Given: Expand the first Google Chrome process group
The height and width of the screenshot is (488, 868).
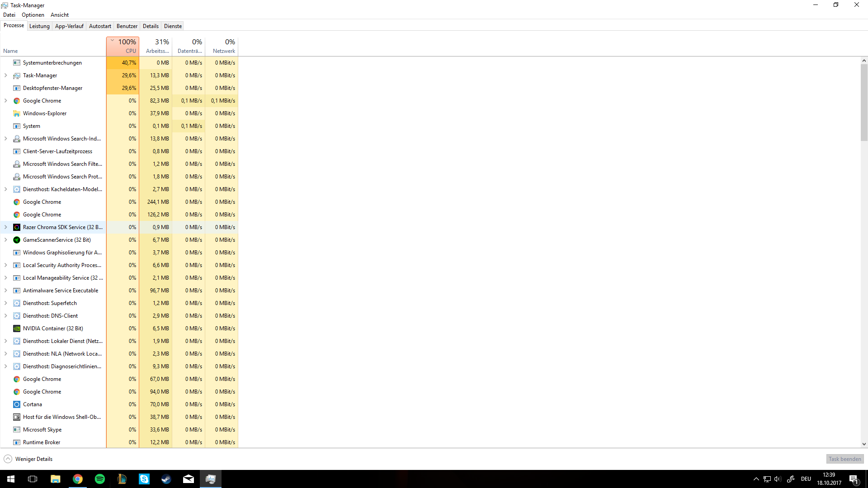Looking at the screenshot, I should [x=6, y=101].
